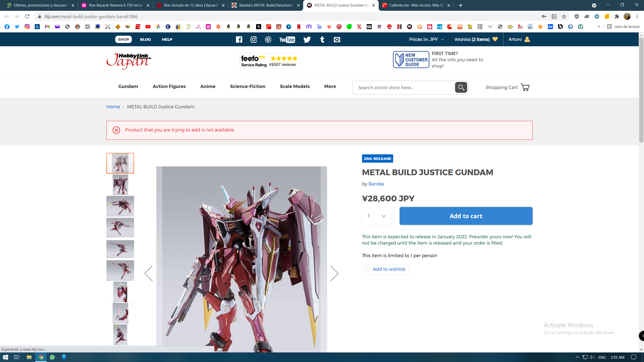Click the browser address bar URL
Image resolution: width=644 pixels, height=362 pixels.
click(x=91, y=17)
